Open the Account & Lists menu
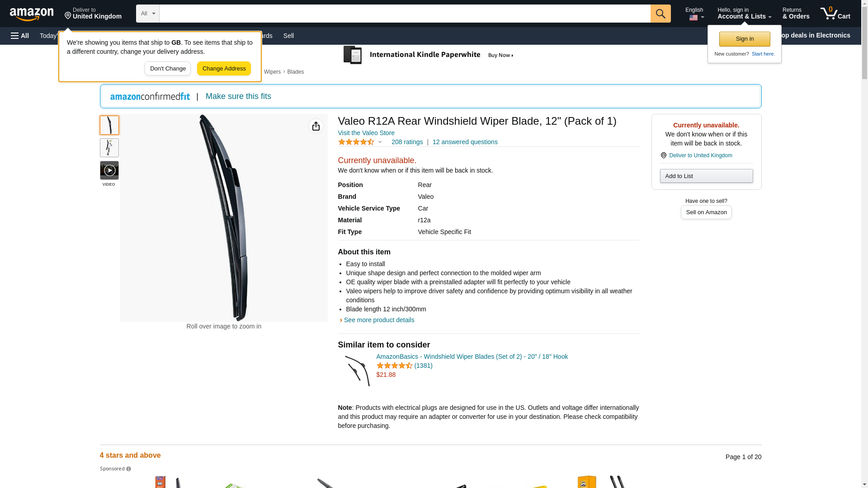This screenshot has height=488, width=868. coord(744,13)
